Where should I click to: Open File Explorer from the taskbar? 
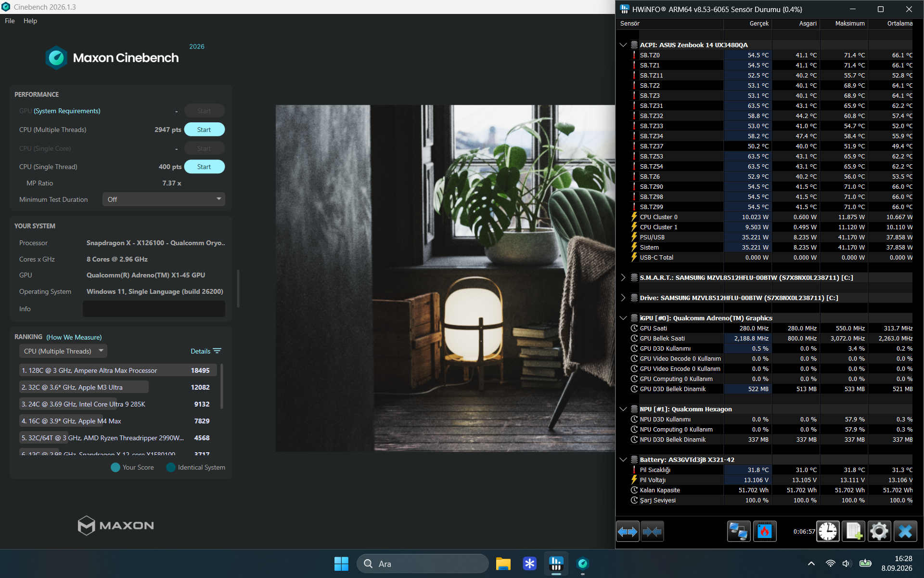(x=503, y=564)
